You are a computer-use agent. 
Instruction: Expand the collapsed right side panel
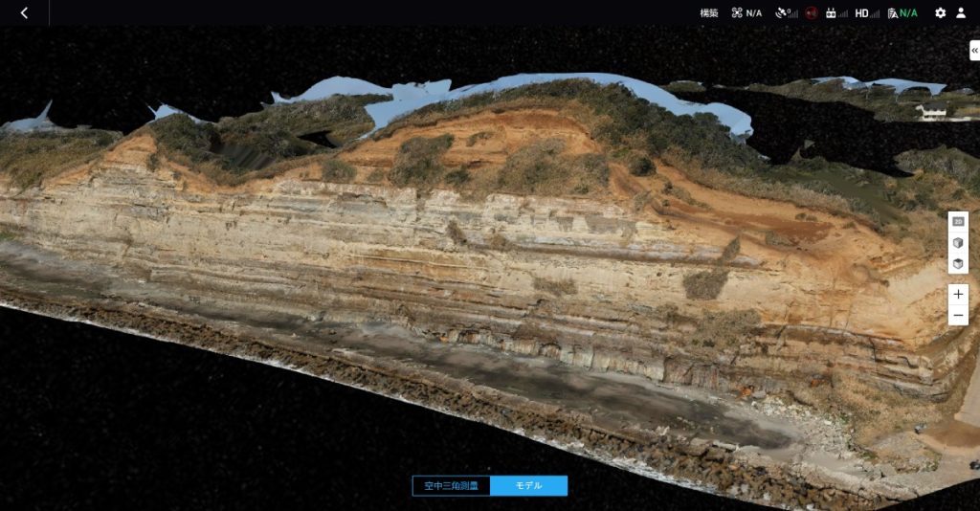(974, 51)
